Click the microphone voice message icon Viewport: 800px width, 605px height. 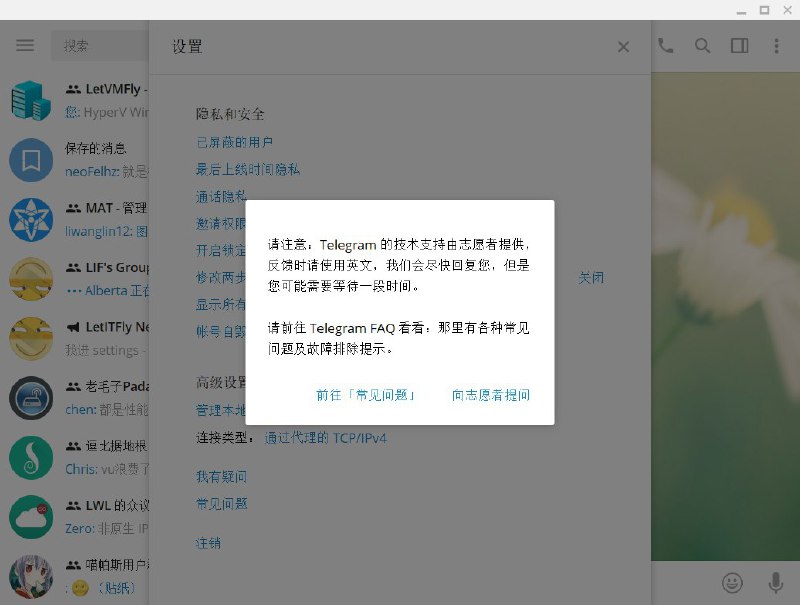tap(776, 583)
